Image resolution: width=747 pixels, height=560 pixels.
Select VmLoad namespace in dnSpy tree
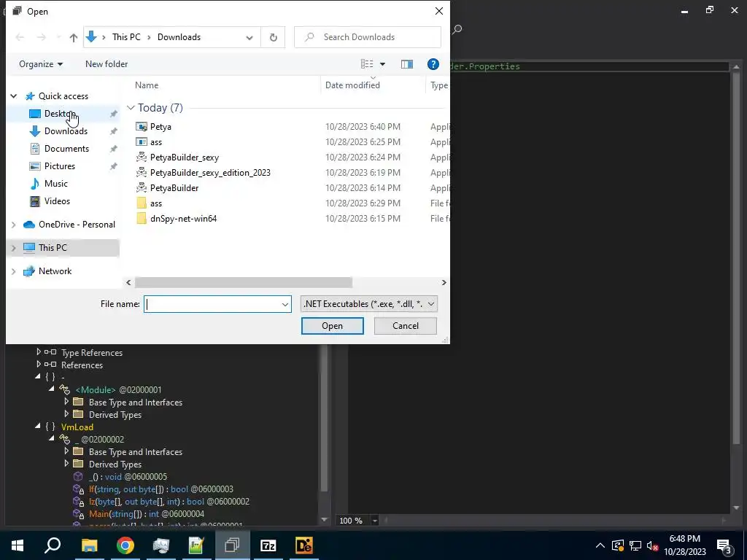coord(77,427)
